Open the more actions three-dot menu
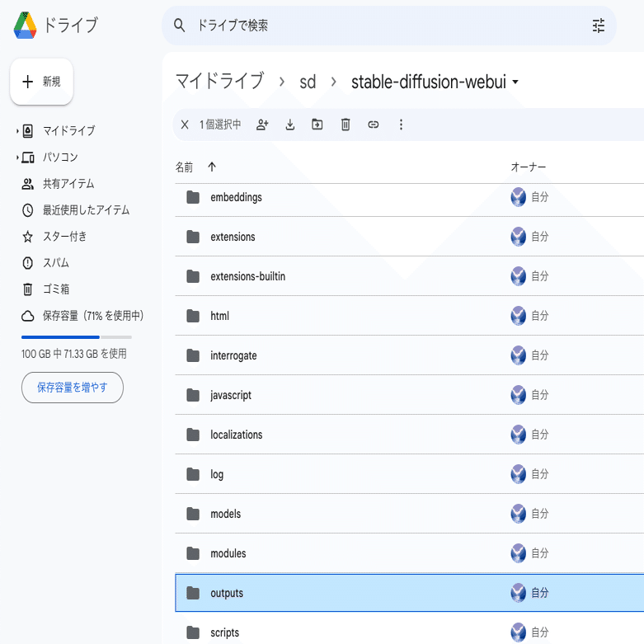Viewport: 644px width, 644px height. click(401, 125)
